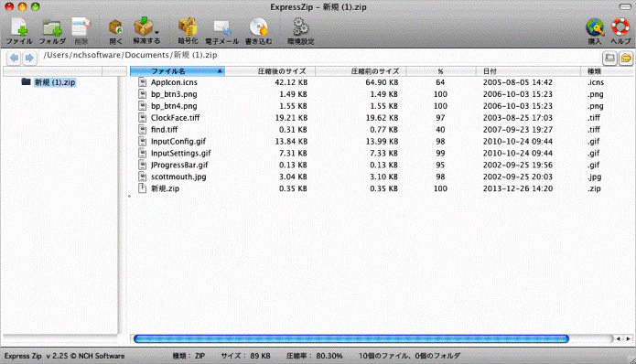Click the 64.90 KB original size cell
Screen dimensions: 636x364
[x=382, y=82]
